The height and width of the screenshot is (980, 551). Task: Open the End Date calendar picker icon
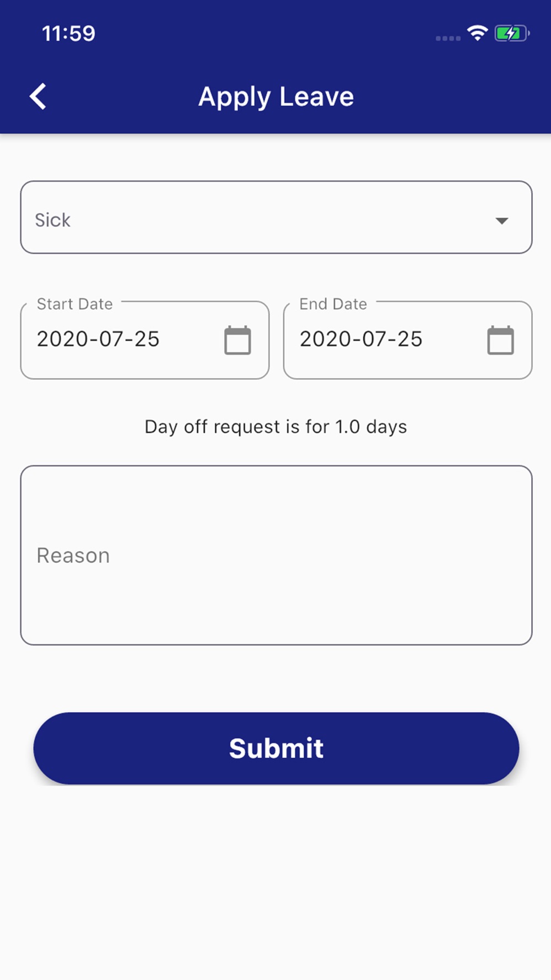point(500,340)
